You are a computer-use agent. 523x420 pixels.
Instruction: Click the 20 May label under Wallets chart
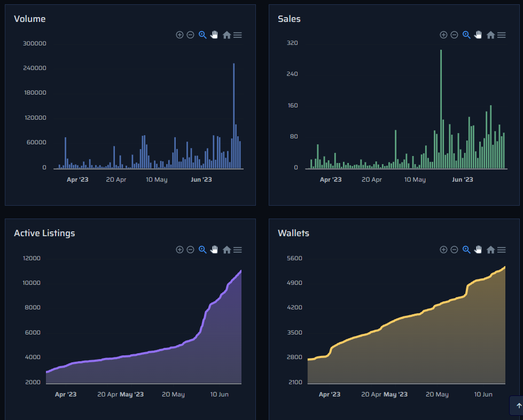(437, 394)
